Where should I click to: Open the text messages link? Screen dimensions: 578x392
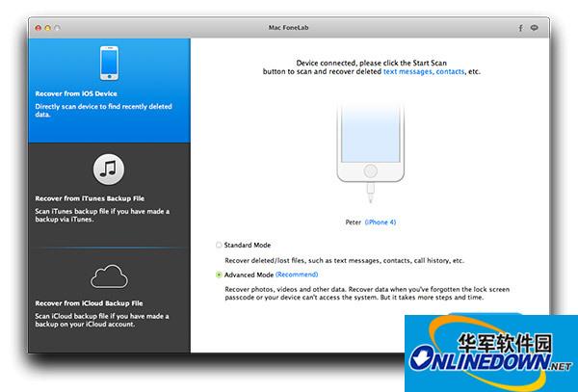pos(407,72)
